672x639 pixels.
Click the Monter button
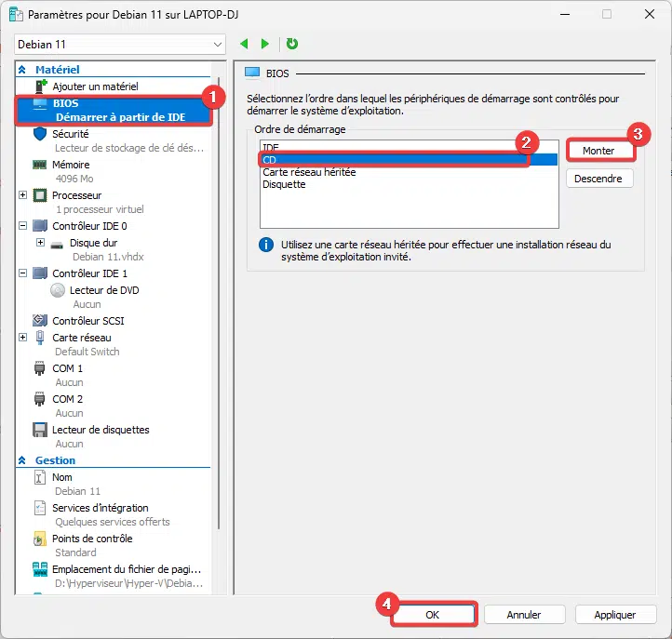(x=599, y=151)
